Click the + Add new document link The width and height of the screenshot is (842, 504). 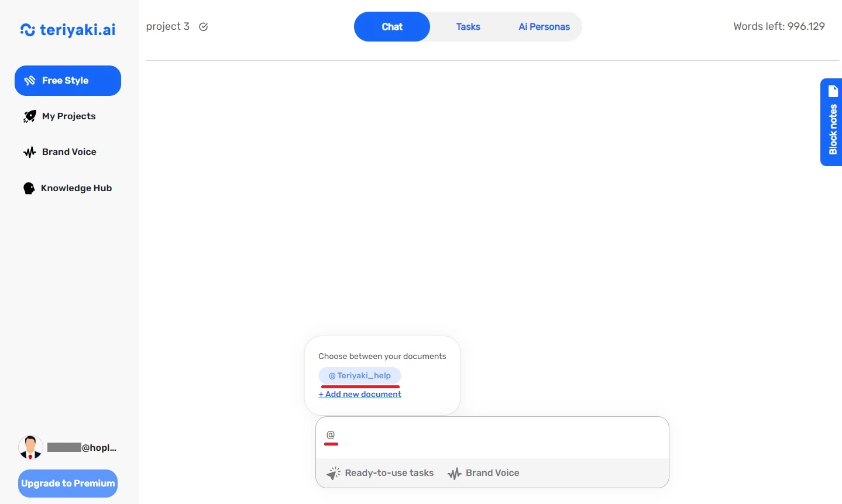coord(360,394)
